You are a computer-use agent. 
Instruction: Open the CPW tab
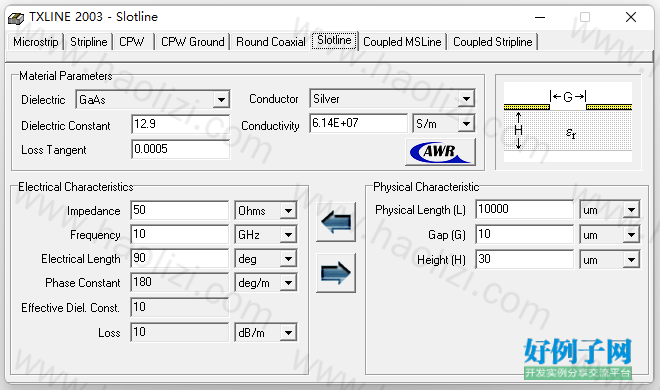(x=133, y=42)
